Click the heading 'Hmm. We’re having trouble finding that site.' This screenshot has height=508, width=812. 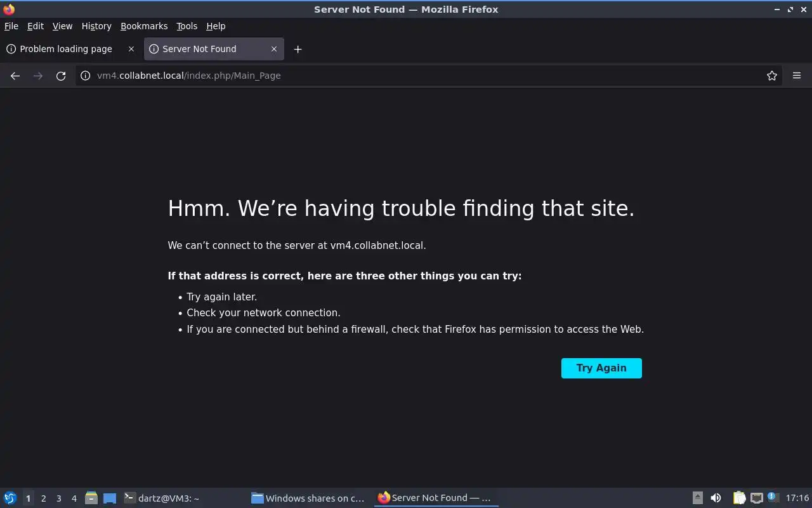[x=401, y=208]
